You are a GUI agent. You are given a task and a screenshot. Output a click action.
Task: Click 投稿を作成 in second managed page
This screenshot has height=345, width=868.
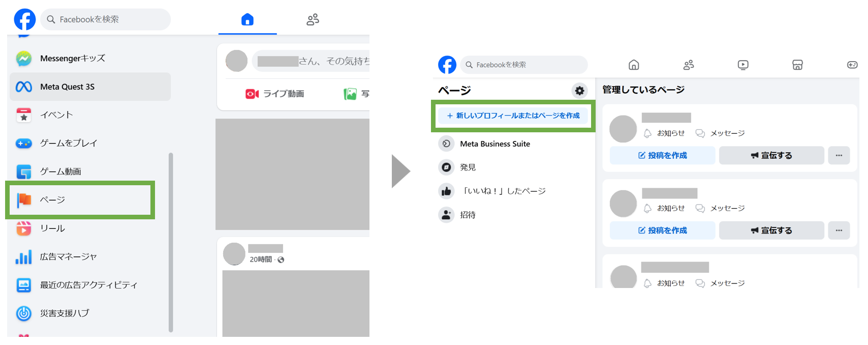click(663, 231)
